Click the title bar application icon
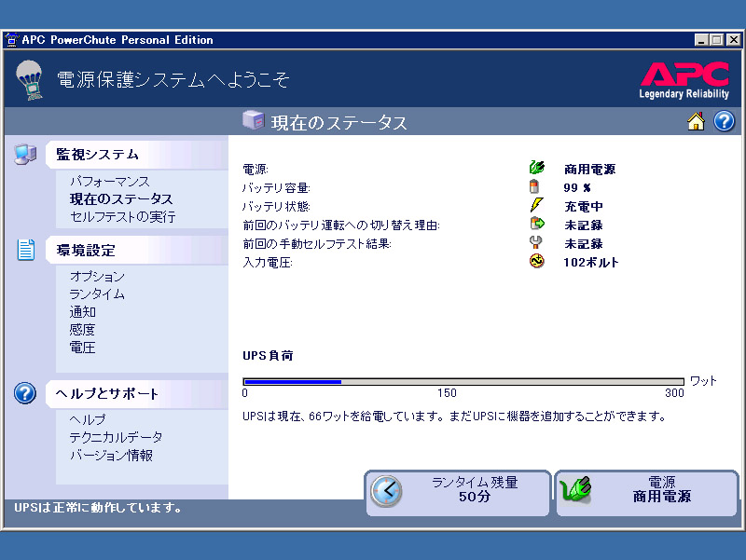This screenshot has height=560, width=746. click(x=11, y=40)
